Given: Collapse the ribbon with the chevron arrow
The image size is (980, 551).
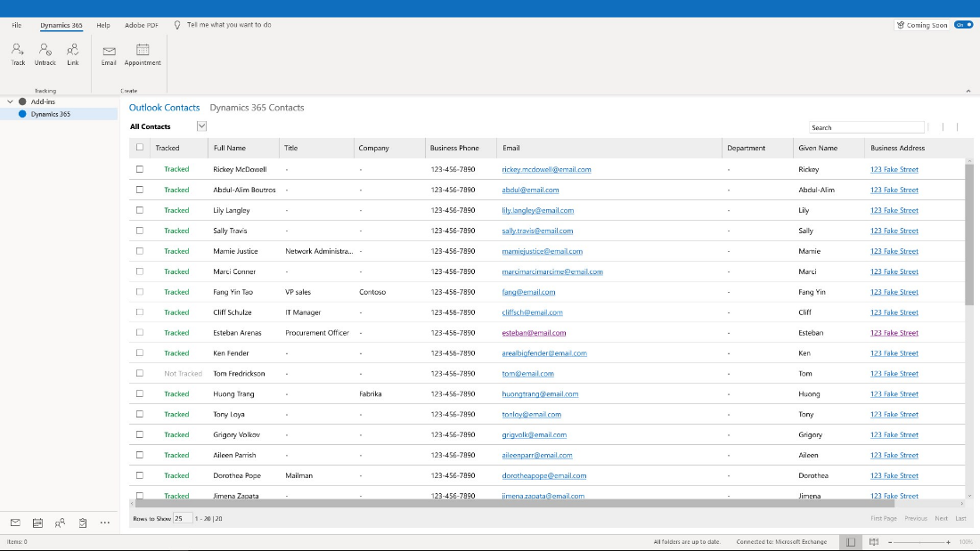Looking at the screenshot, I should coord(968,90).
